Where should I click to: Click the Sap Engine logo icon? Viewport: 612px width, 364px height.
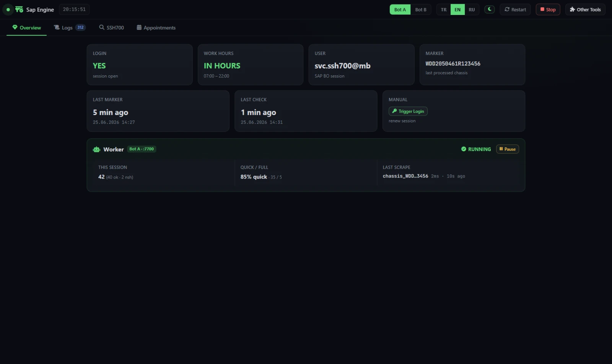click(19, 9)
